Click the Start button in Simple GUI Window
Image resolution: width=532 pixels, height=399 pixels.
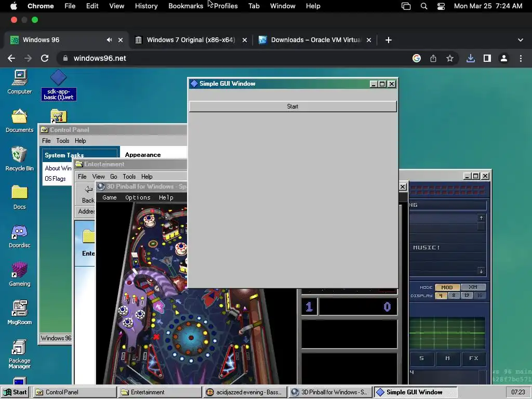point(292,107)
